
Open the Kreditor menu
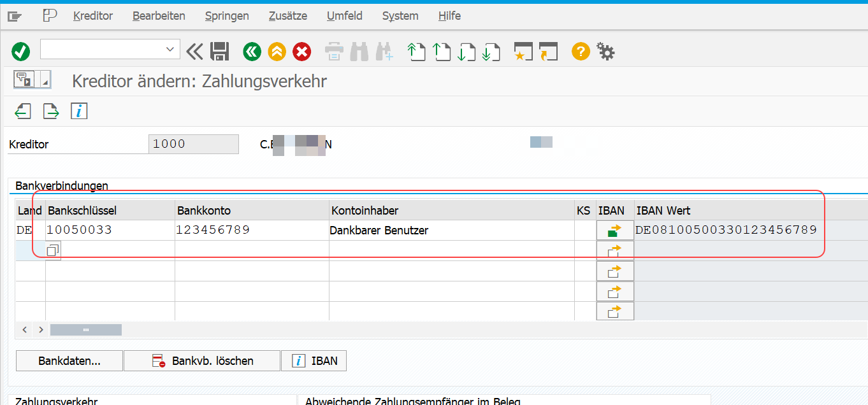coord(92,16)
